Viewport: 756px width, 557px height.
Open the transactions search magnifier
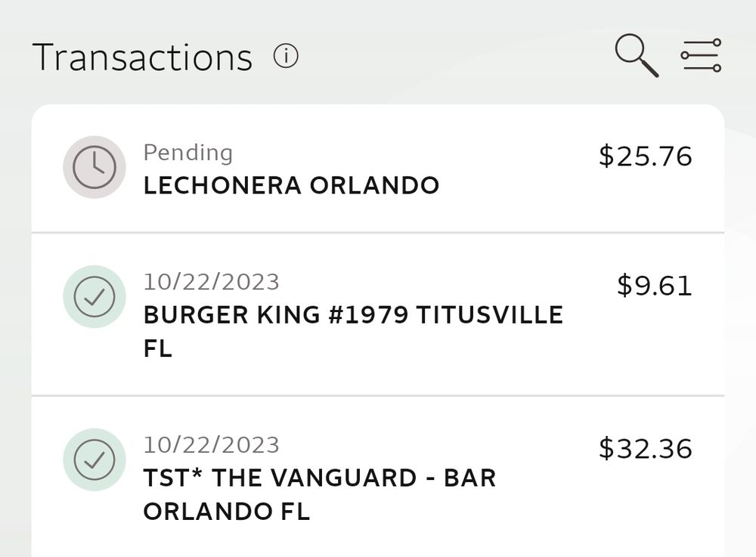point(637,57)
